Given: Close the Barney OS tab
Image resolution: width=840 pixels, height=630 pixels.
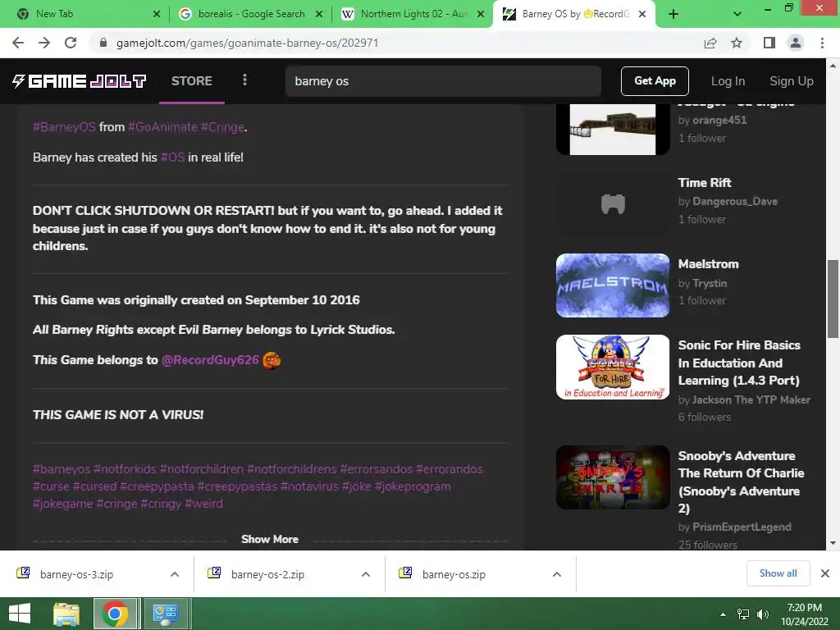Looking at the screenshot, I should click(x=642, y=14).
